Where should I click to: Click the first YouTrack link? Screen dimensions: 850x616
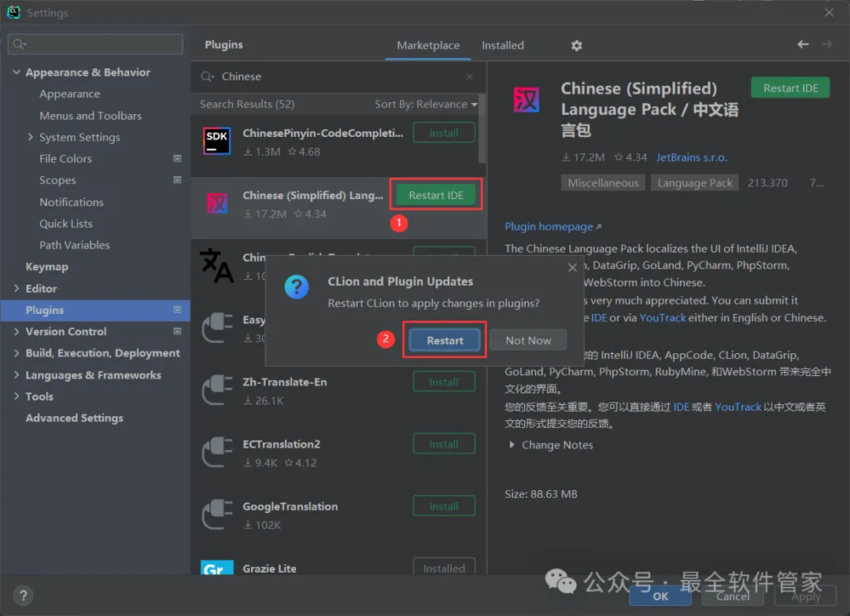pos(663,318)
